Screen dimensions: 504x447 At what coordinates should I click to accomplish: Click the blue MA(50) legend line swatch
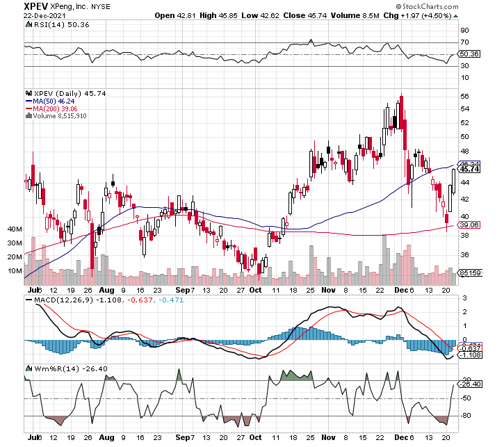(29, 101)
